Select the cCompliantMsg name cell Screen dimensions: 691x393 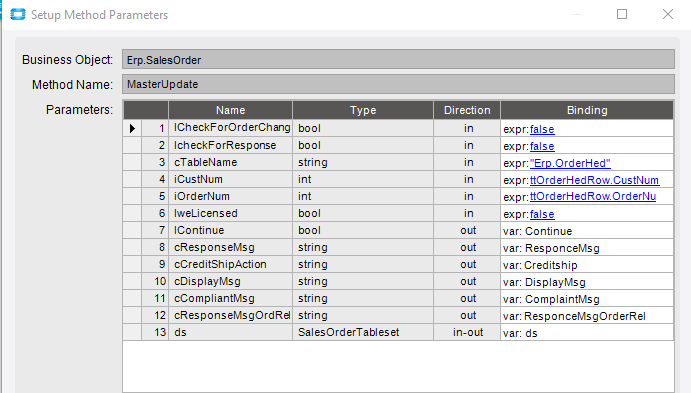230,298
